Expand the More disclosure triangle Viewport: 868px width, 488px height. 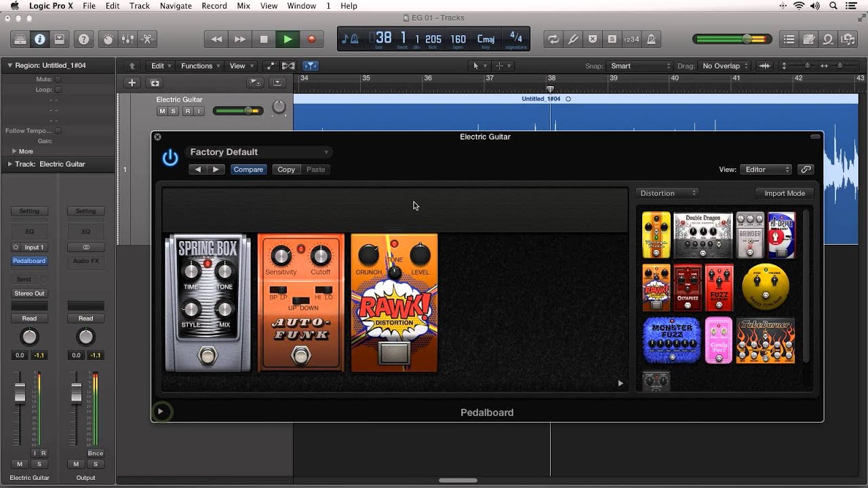(x=14, y=151)
